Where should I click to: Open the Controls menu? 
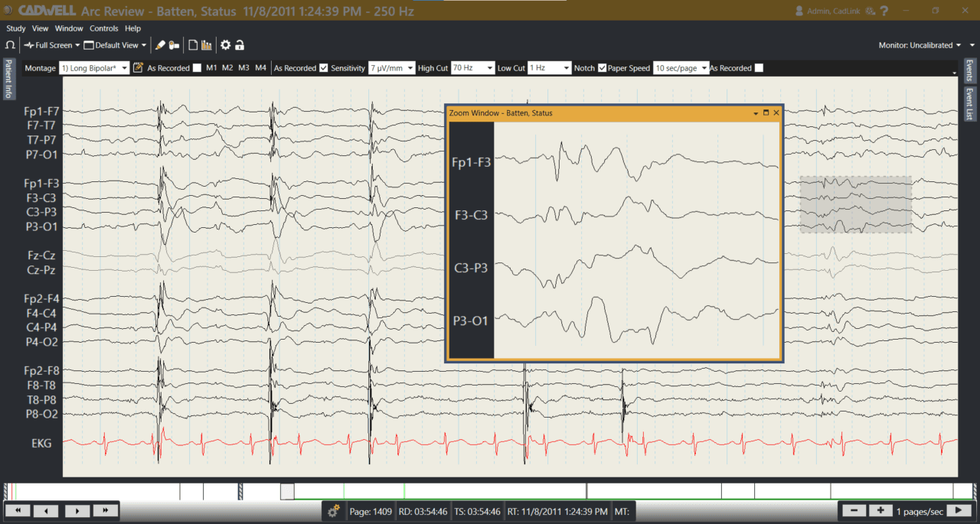click(104, 28)
